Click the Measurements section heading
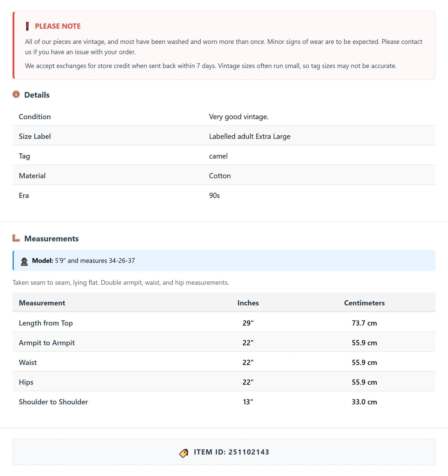The height and width of the screenshot is (476, 448). [52, 239]
